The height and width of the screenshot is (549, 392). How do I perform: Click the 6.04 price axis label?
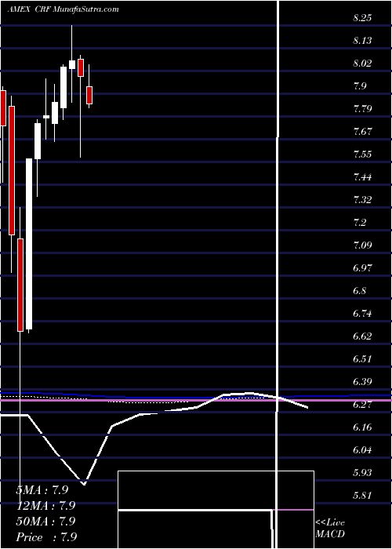362,450
